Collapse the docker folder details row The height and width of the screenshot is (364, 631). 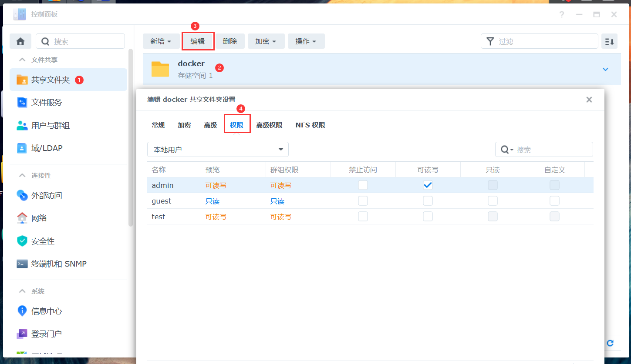coord(605,69)
